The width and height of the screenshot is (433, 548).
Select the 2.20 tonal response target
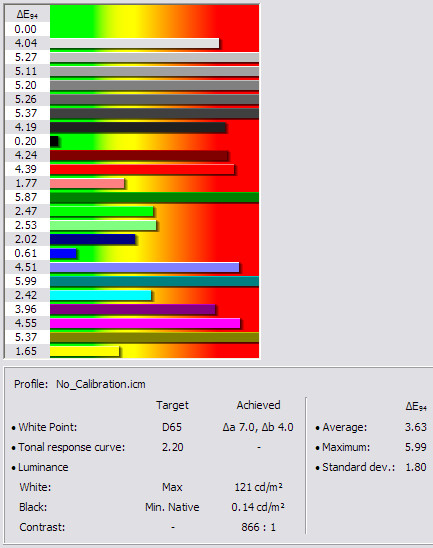[172, 447]
